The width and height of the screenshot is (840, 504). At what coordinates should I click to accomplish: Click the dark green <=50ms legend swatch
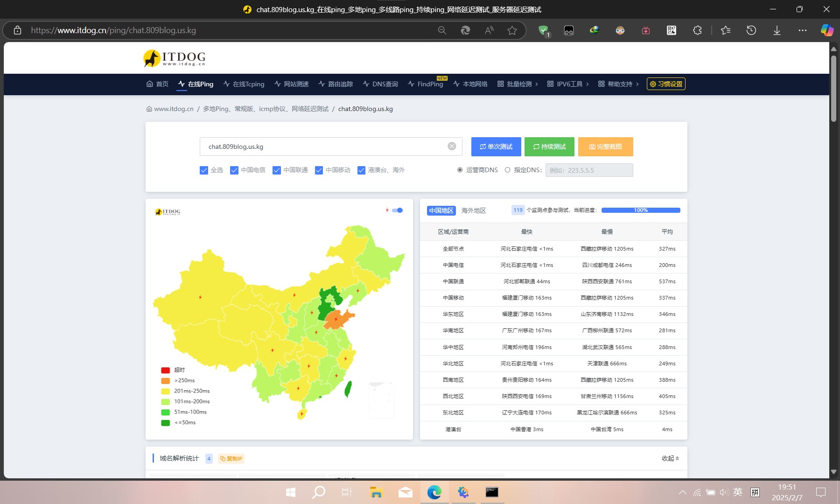click(x=165, y=423)
